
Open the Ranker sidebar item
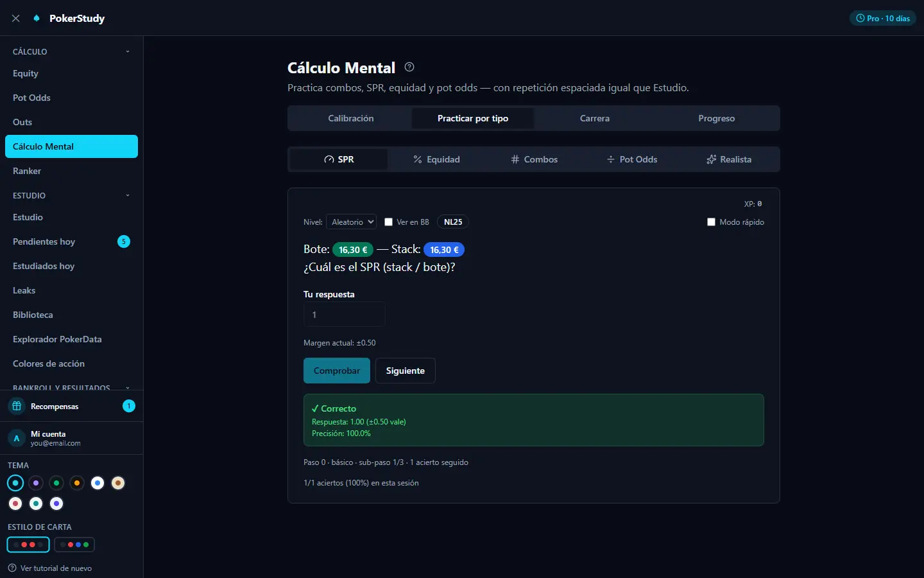click(x=71, y=171)
